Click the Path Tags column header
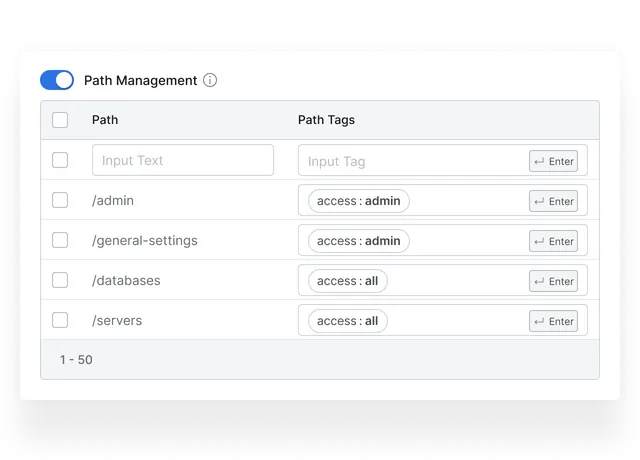The width and height of the screenshot is (640, 460). click(x=326, y=120)
